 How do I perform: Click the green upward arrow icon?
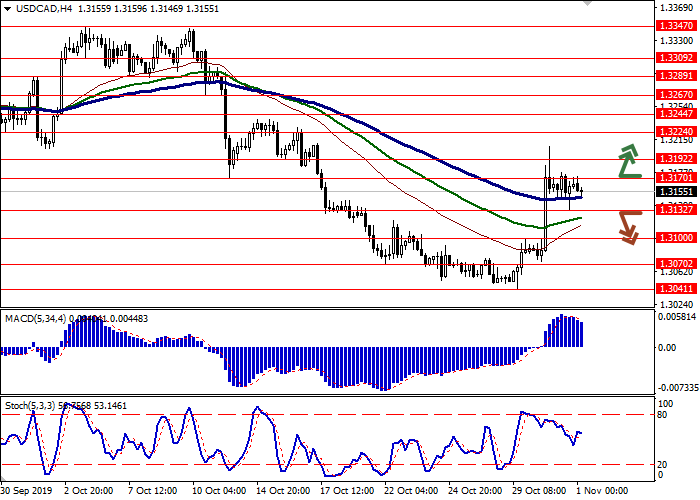[x=628, y=160]
